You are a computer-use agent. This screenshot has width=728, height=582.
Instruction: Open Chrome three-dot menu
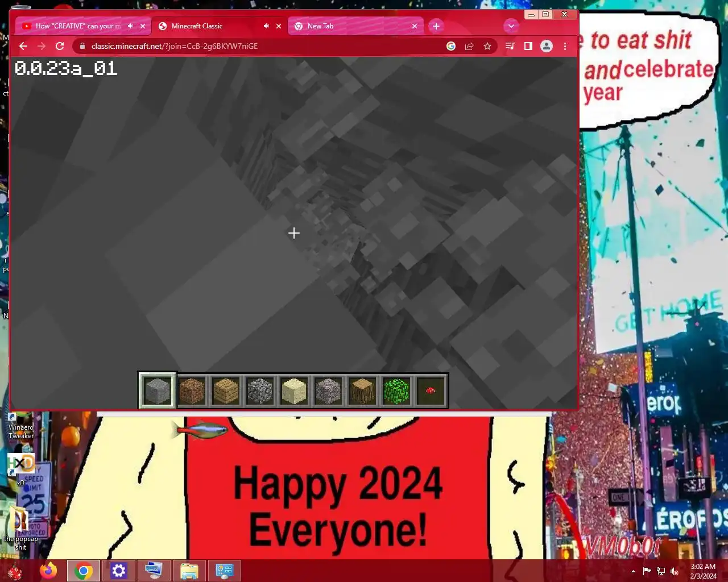click(565, 46)
